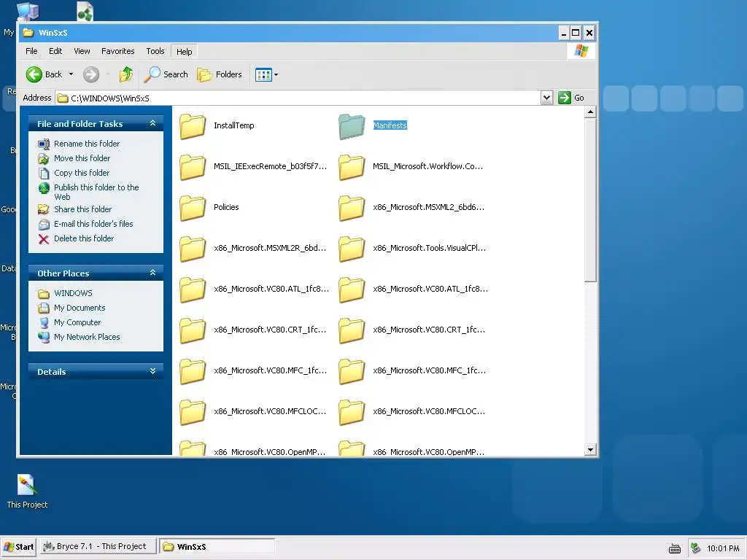Select the x86_Microsoft.VC80.ATL folder in right column

(352, 289)
